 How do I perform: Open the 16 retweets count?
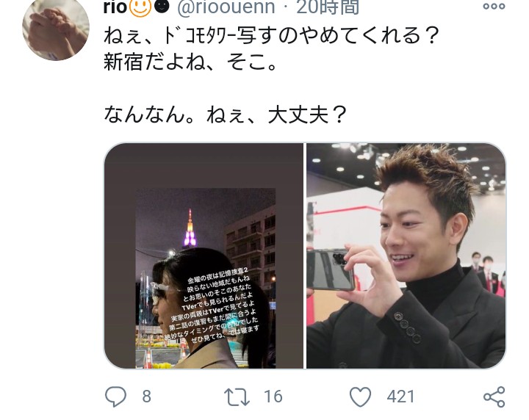(273, 397)
